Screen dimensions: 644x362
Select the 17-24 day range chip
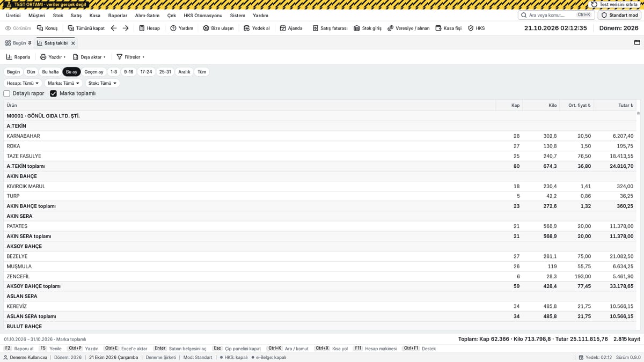click(146, 72)
